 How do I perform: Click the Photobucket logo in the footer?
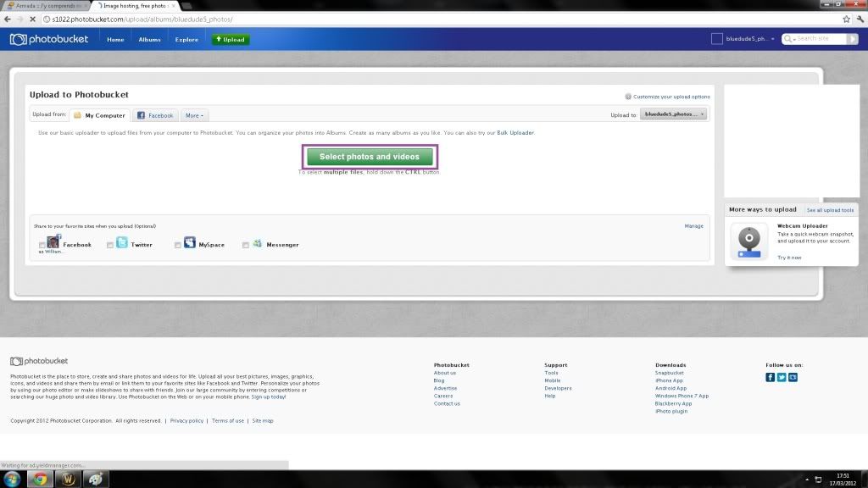39,361
